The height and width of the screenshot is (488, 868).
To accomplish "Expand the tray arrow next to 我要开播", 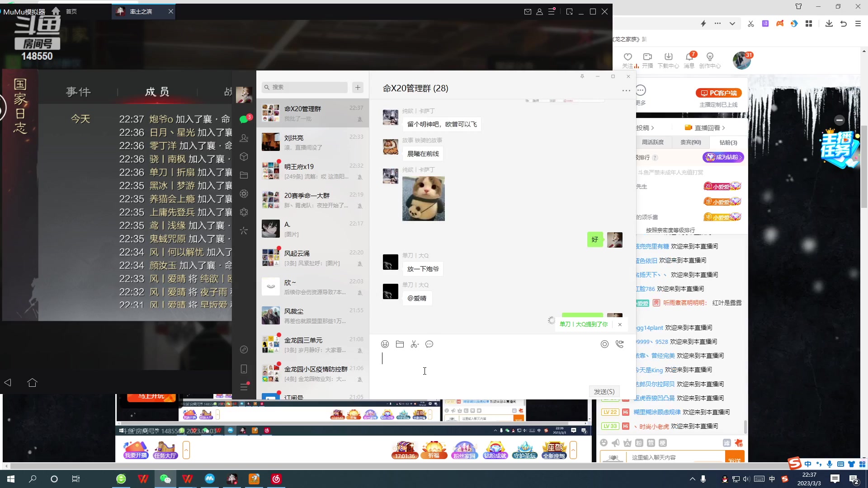I will point(186,450).
